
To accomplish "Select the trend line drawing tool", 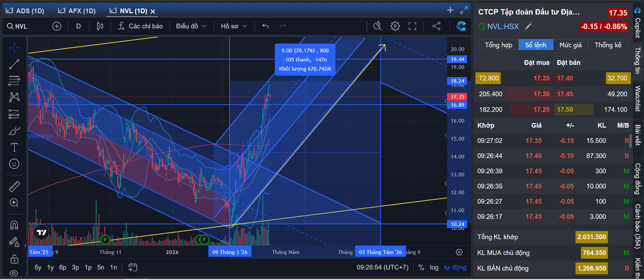I will click(x=14, y=64).
